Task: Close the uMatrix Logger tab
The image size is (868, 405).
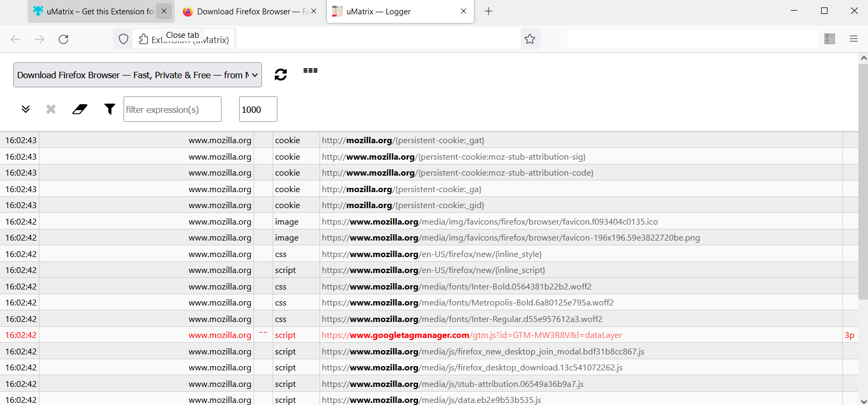Action: (x=463, y=11)
